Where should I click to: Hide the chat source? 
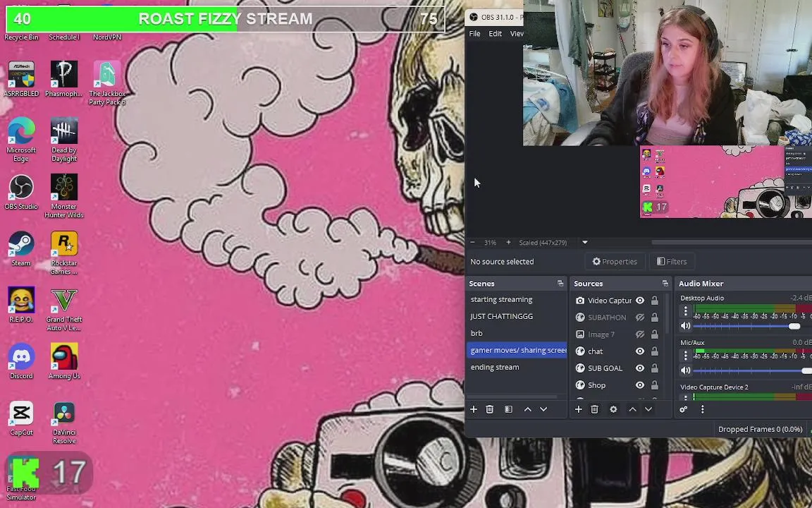(x=640, y=351)
